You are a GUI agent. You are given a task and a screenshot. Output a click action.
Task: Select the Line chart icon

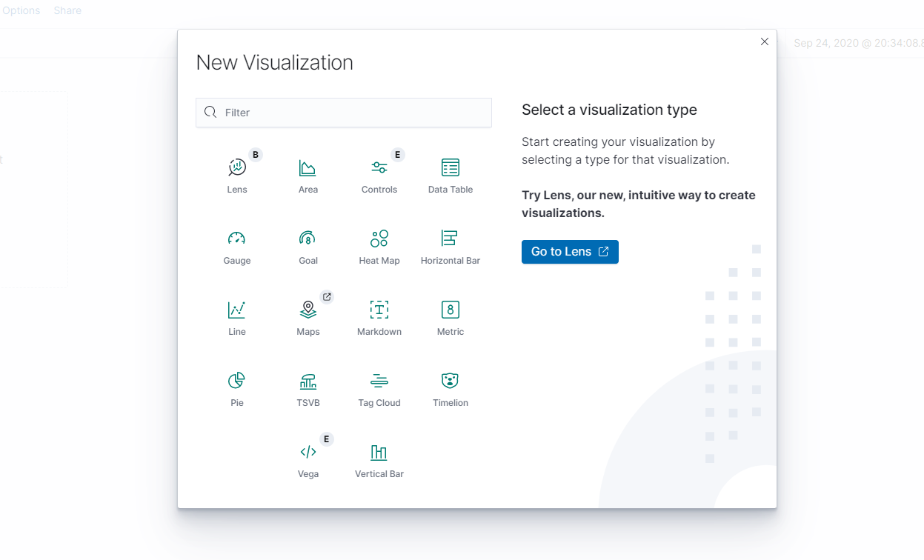[236, 310]
